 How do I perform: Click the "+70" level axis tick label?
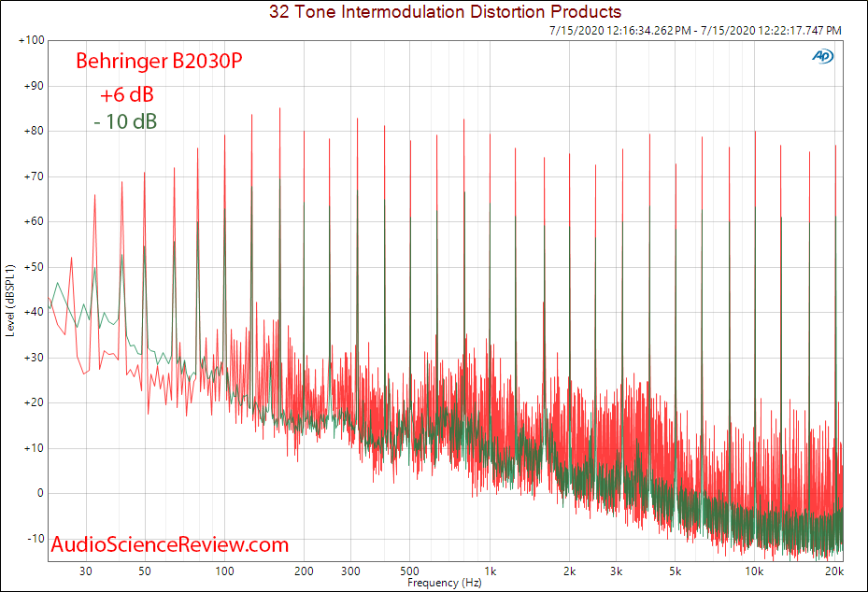(x=34, y=177)
